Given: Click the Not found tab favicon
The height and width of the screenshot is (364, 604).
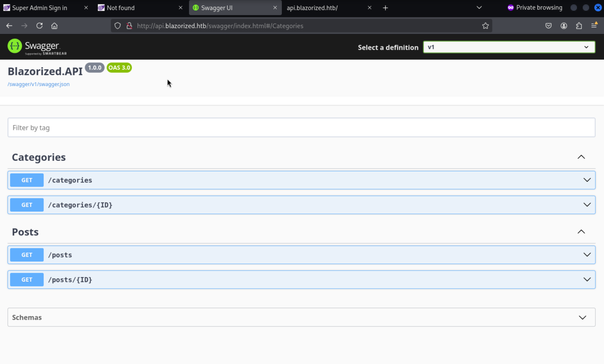Looking at the screenshot, I should pos(101,8).
